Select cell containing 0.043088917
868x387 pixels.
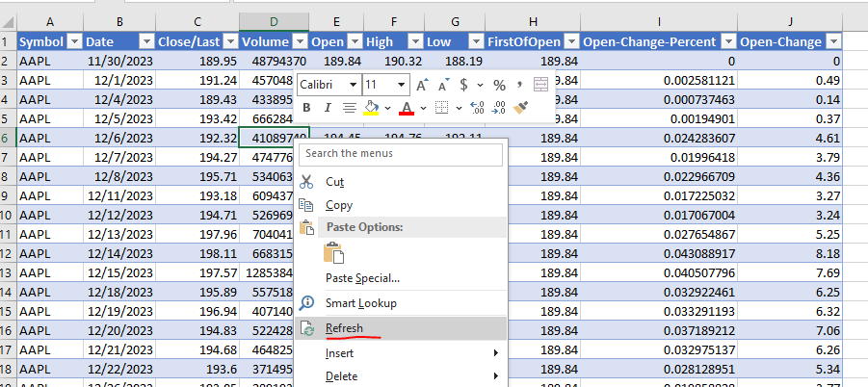pos(659,254)
